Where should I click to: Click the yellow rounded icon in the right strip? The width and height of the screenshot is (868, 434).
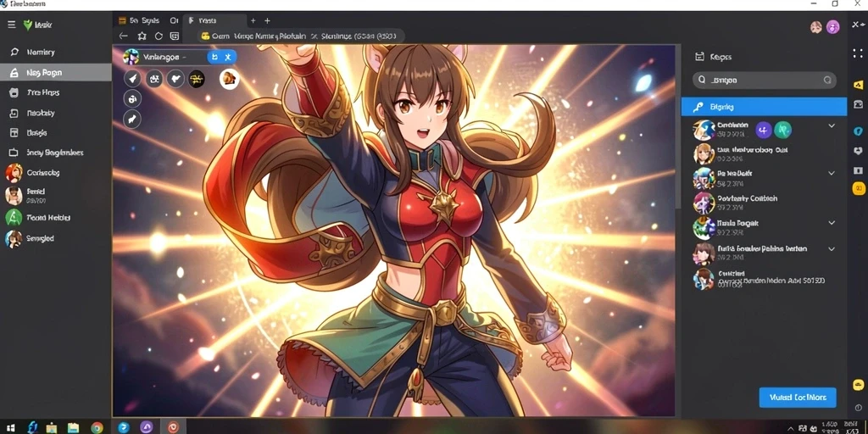coord(858,189)
